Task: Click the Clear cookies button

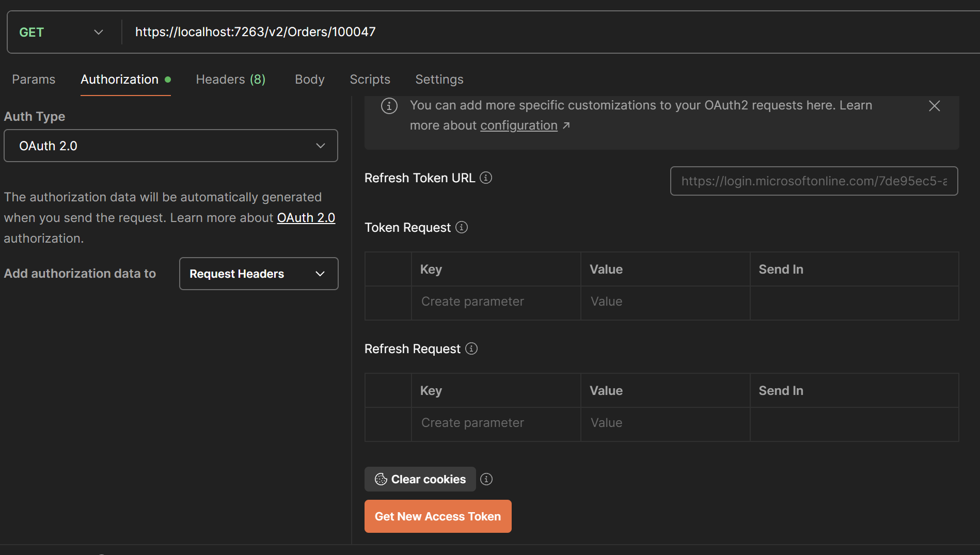Action: point(420,479)
